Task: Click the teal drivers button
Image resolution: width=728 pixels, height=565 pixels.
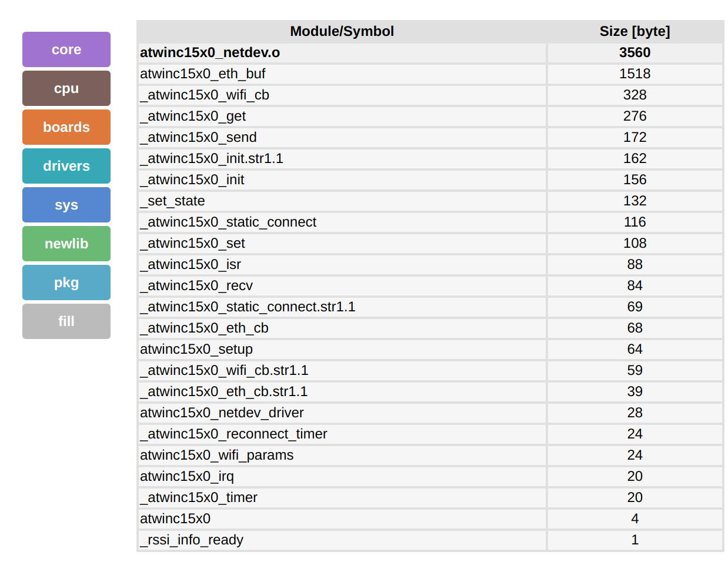Action: click(x=66, y=166)
